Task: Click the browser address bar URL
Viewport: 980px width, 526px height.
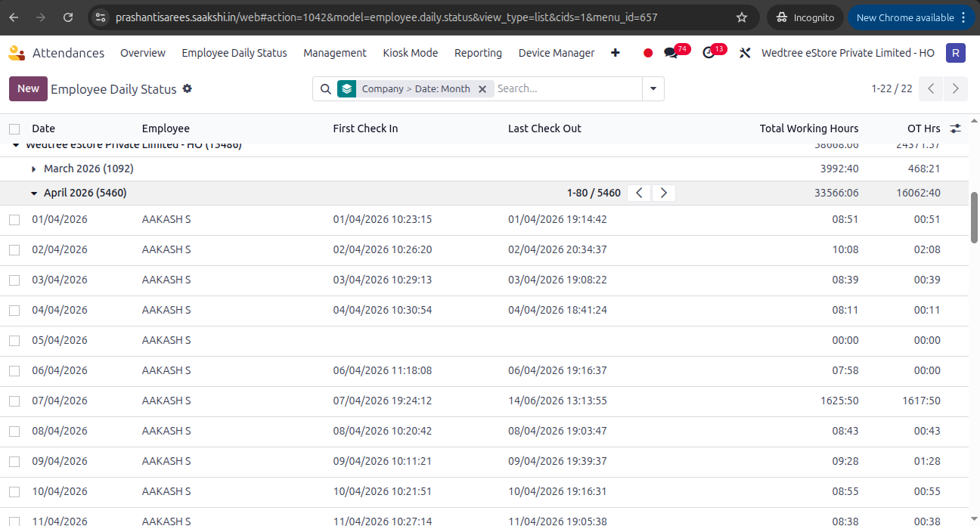Action: pos(386,17)
